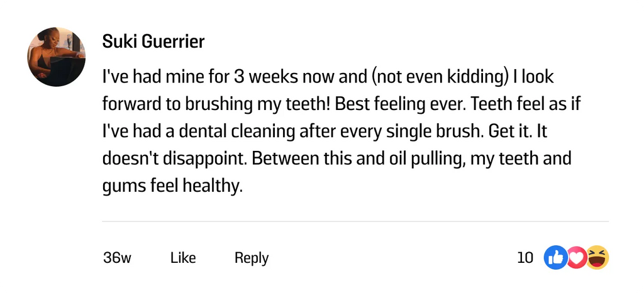The image size is (644, 293).
Task: Click the blue thumbs-up reaction icon
Action: [555, 258]
